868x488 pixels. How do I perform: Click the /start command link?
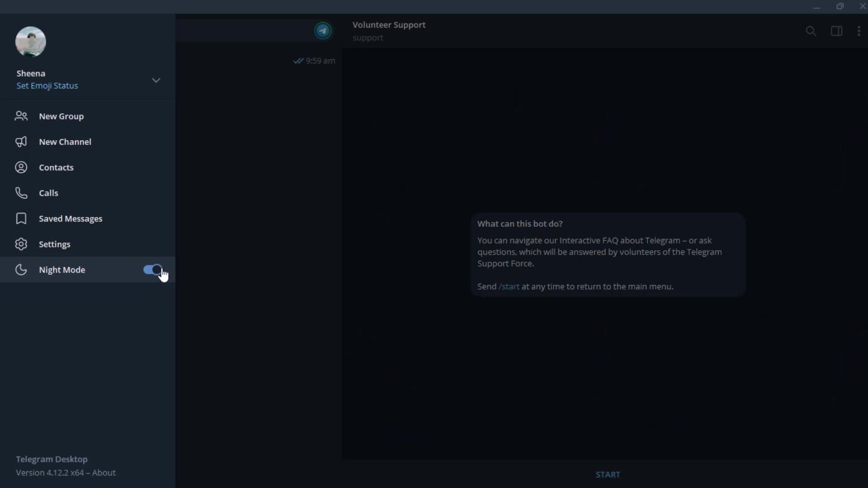pyautogui.click(x=509, y=286)
